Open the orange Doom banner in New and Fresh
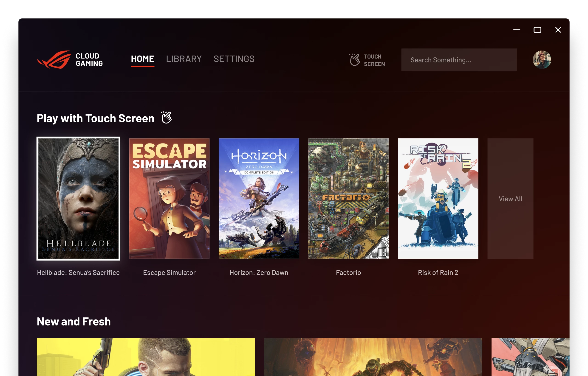The image size is (588, 376). tap(373, 357)
